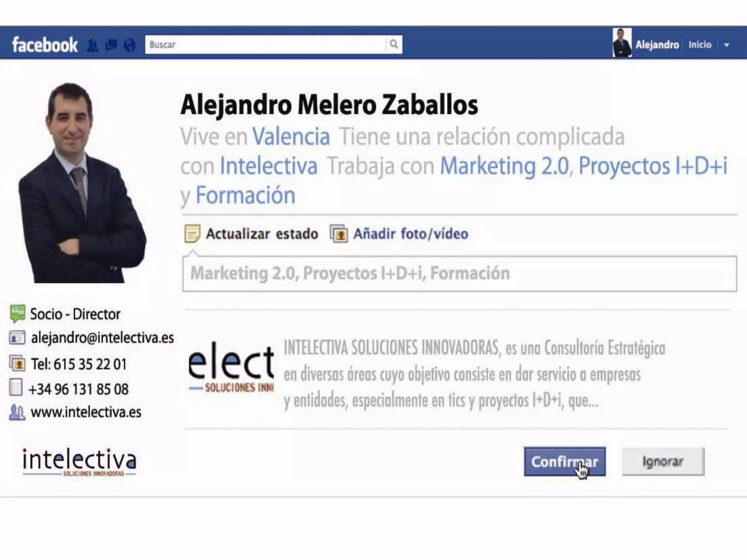Click the Añadir foto/vídeo photo icon
This screenshot has height=560, width=747.
pos(338,234)
